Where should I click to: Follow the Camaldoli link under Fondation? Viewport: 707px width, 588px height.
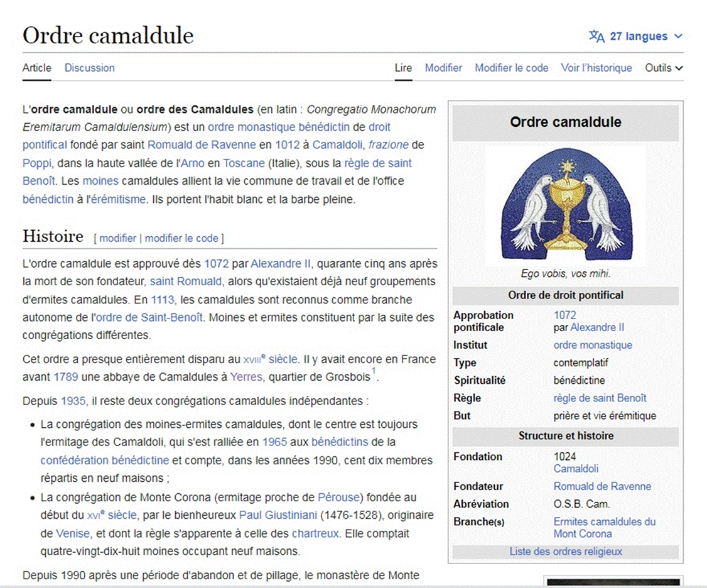point(576,469)
